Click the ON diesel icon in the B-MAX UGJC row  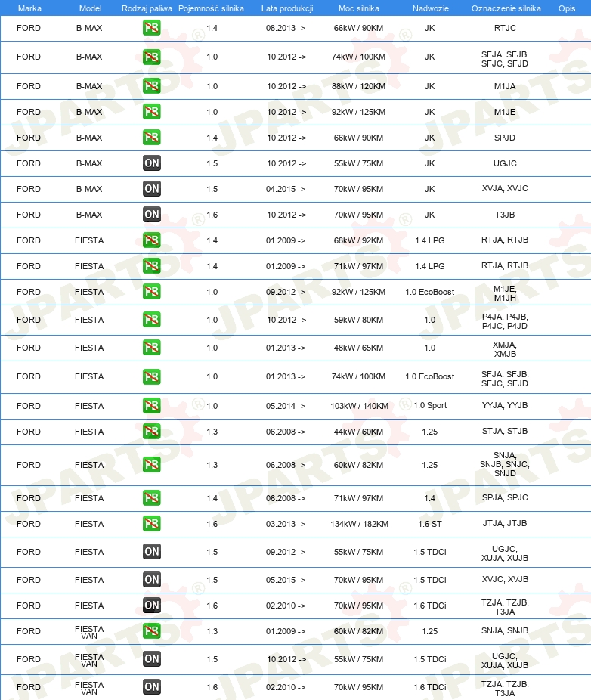152,163
